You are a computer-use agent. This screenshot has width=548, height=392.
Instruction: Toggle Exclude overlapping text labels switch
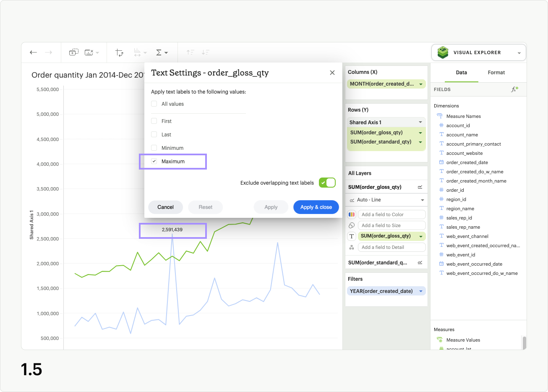click(x=327, y=183)
